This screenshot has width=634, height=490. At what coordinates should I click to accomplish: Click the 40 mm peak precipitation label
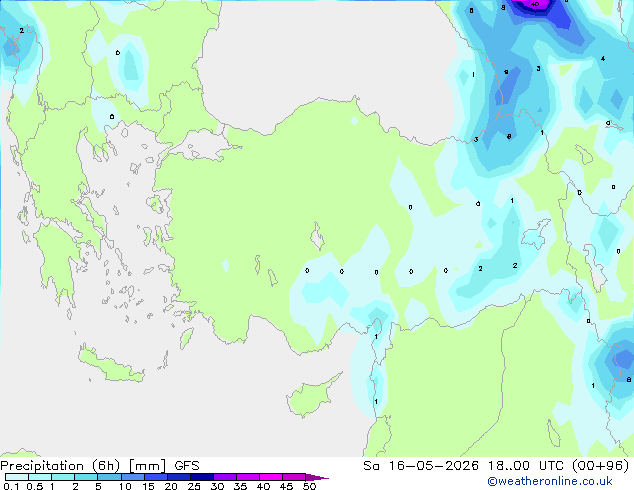pyautogui.click(x=535, y=4)
